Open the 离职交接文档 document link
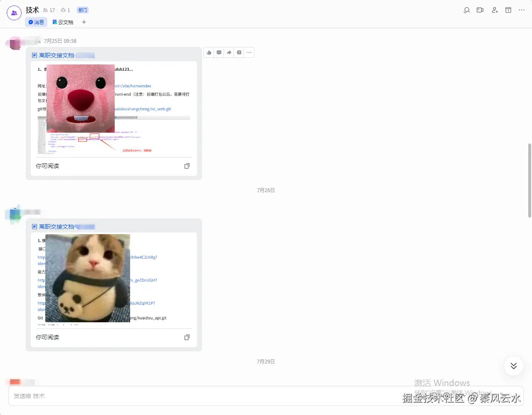This screenshot has width=532, height=415. tap(57, 55)
